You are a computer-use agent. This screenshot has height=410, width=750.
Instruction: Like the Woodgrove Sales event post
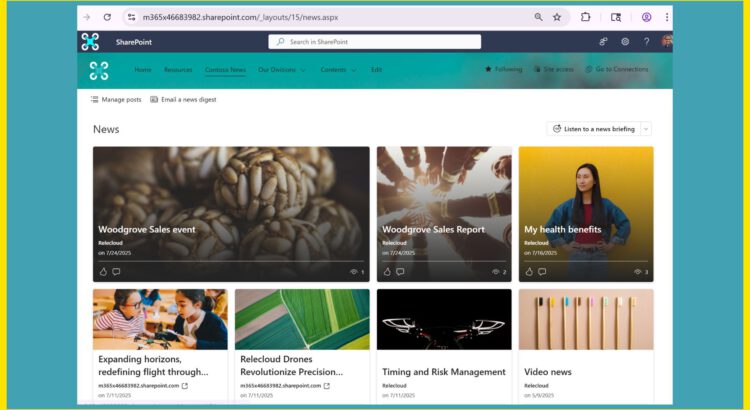click(x=102, y=271)
